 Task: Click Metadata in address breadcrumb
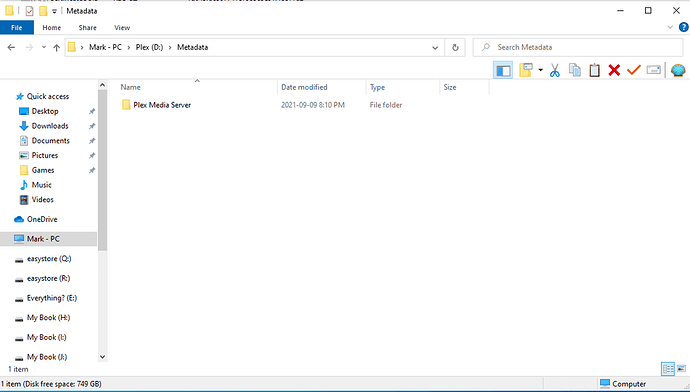tap(192, 47)
